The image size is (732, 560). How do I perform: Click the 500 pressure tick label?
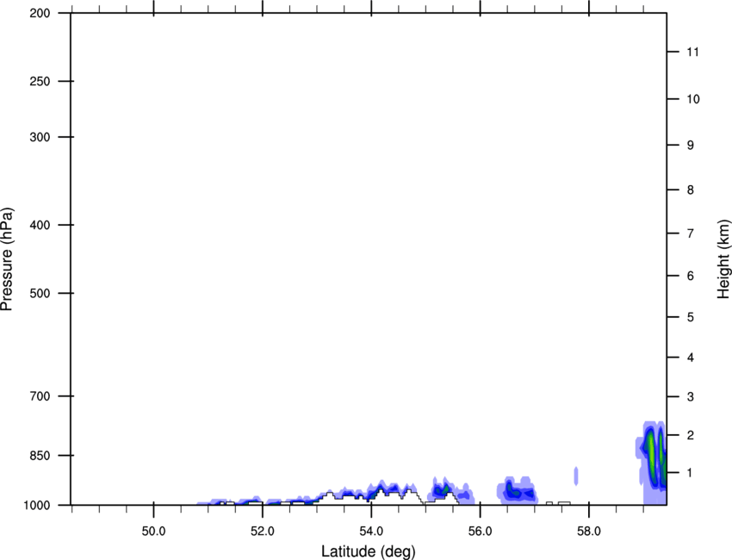coord(40,293)
